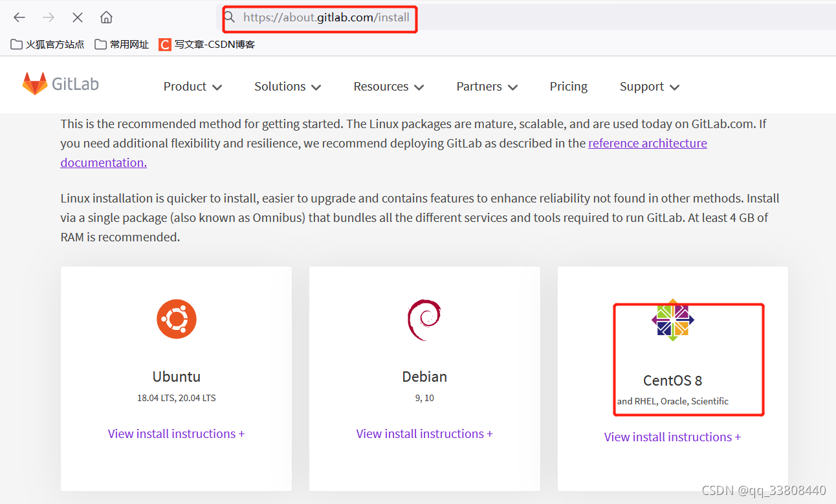View install instructions for CentOS 8
Image resolution: width=836 pixels, height=504 pixels.
673,437
